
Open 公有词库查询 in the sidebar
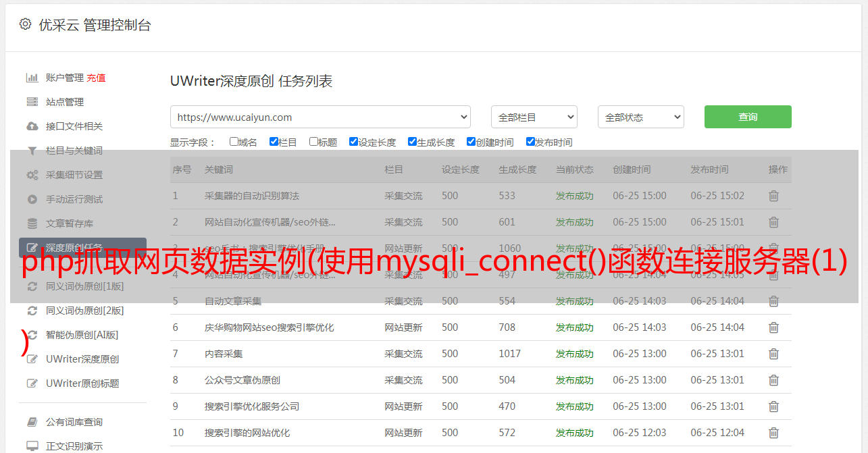pos(74,422)
